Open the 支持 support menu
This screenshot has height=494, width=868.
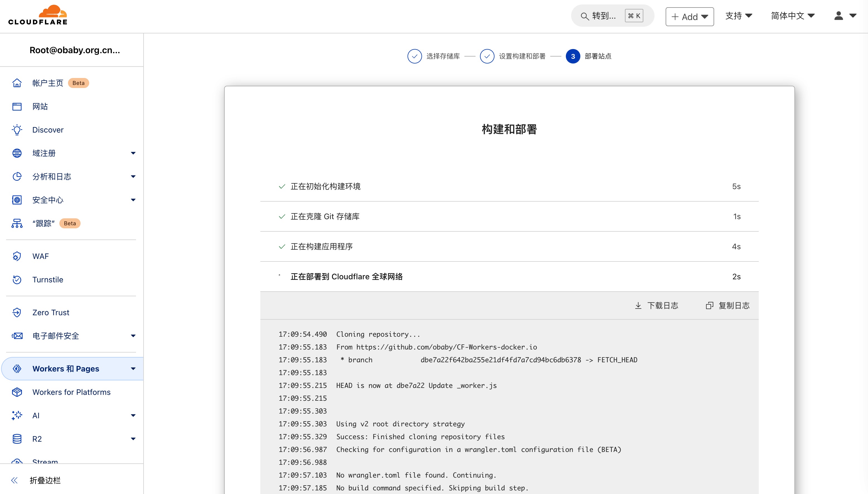pyautogui.click(x=739, y=16)
